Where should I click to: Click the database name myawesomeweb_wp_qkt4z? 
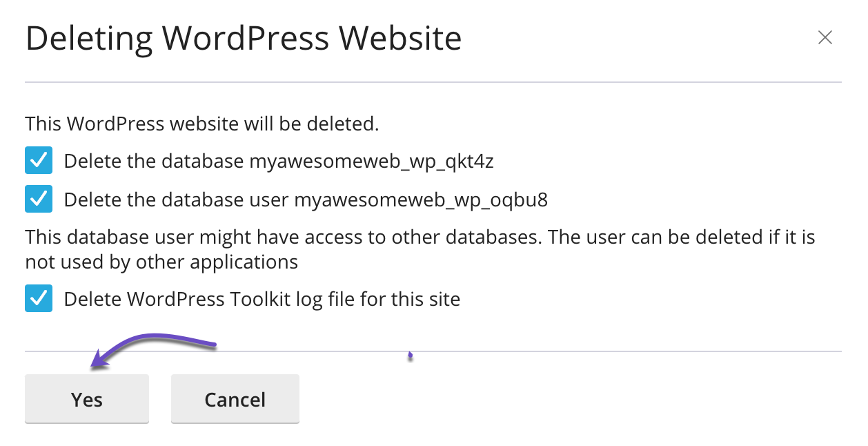coord(371,162)
